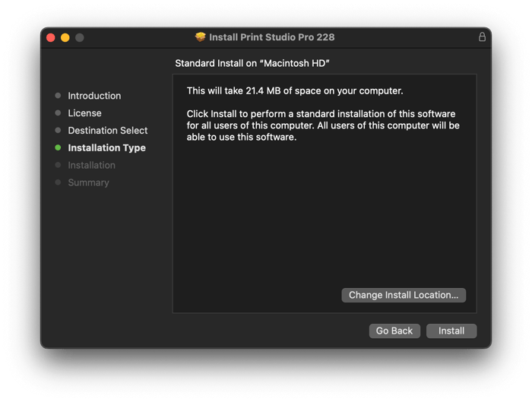Close the installer with the red button
Image resolution: width=532 pixels, height=402 pixels.
pyautogui.click(x=51, y=37)
